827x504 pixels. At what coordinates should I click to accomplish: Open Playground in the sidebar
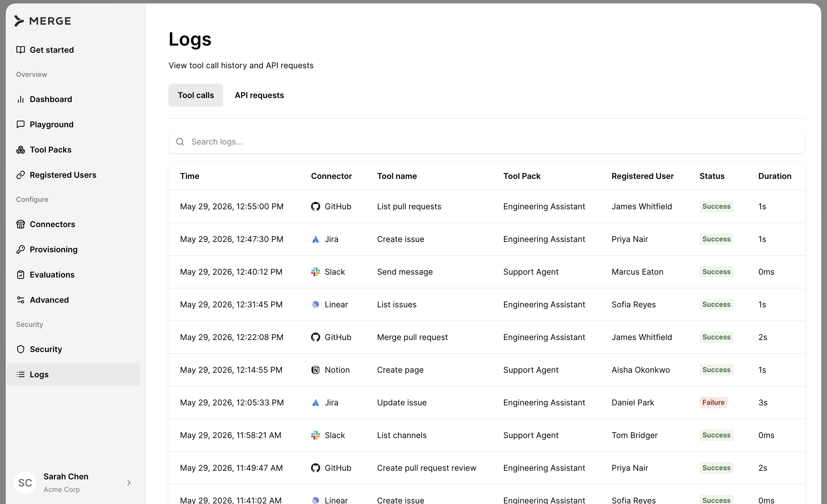click(x=73, y=124)
